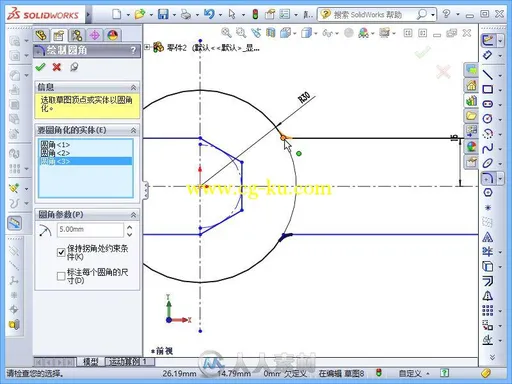Select the Linear Sketch Pattern tool
The height and width of the screenshot is (384, 512).
click(x=488, y=311)
